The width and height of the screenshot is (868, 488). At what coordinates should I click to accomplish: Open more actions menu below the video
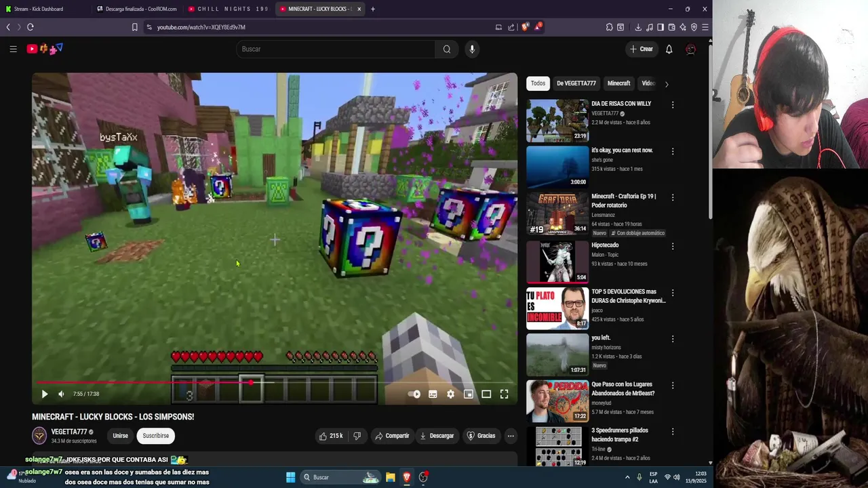511,436
